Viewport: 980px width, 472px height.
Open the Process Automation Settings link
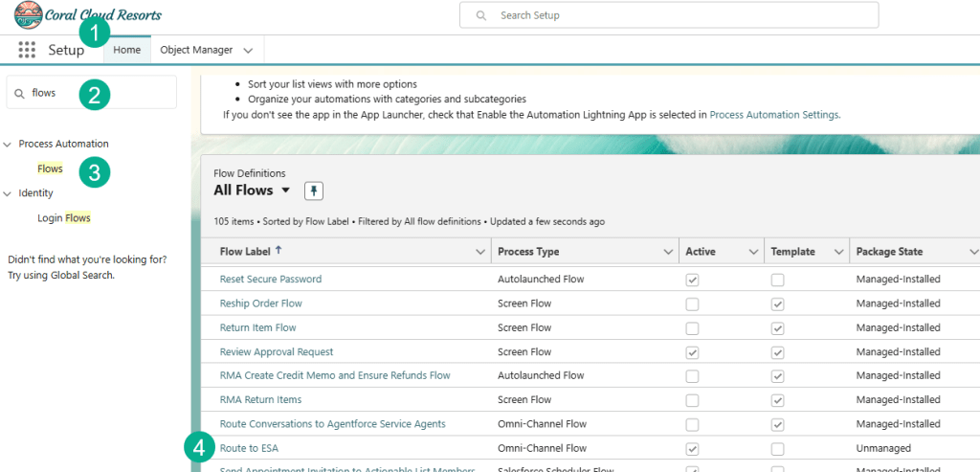773,114
